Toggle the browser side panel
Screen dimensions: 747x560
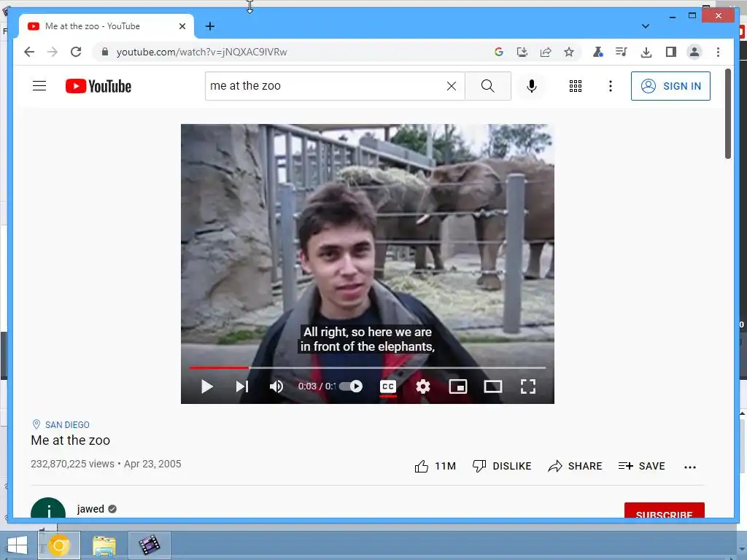click(x=671, y=52)
